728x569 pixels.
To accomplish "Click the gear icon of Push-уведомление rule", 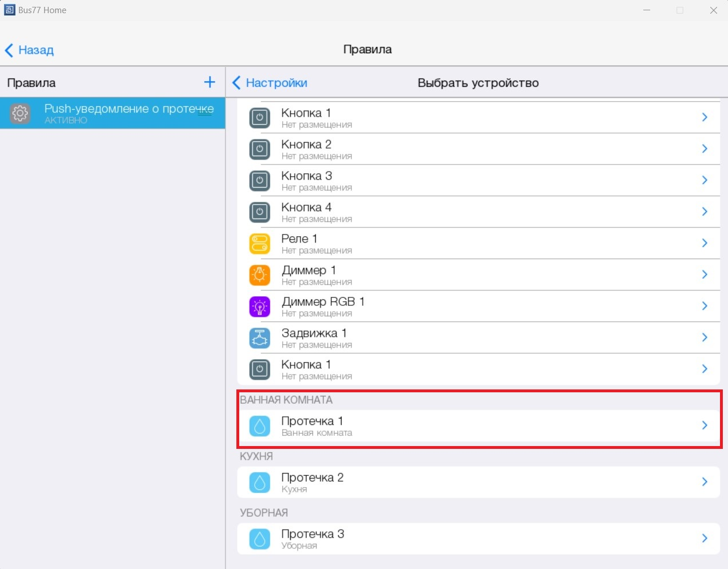I will pos(20,113).
